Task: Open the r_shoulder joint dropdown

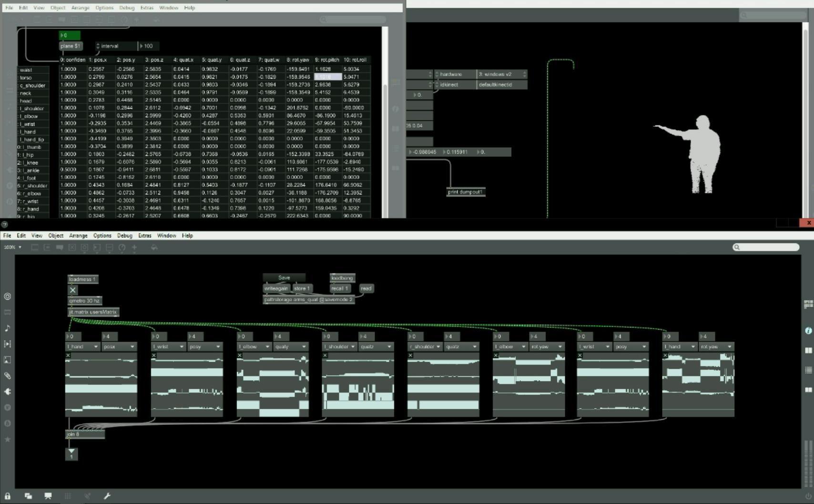Action: 425,347
